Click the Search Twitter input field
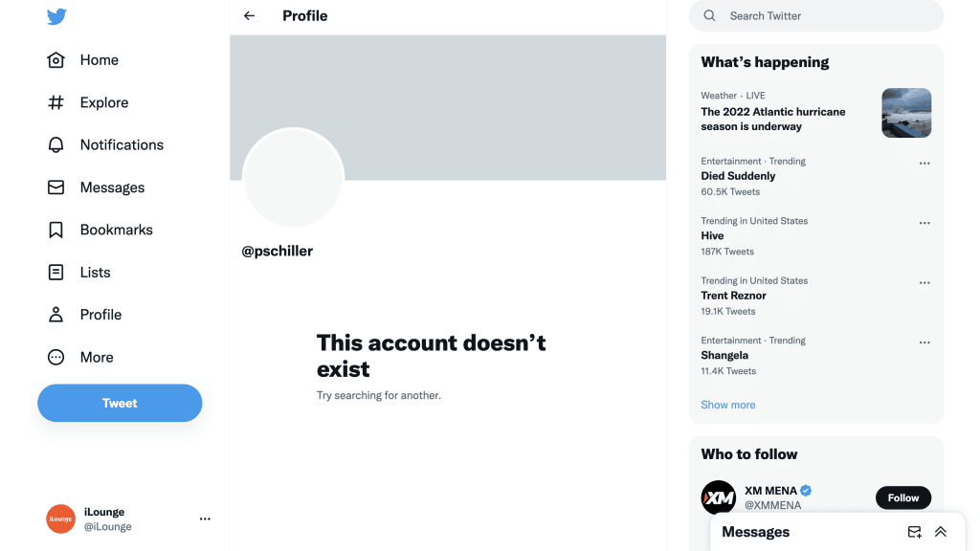 (815, 15)
